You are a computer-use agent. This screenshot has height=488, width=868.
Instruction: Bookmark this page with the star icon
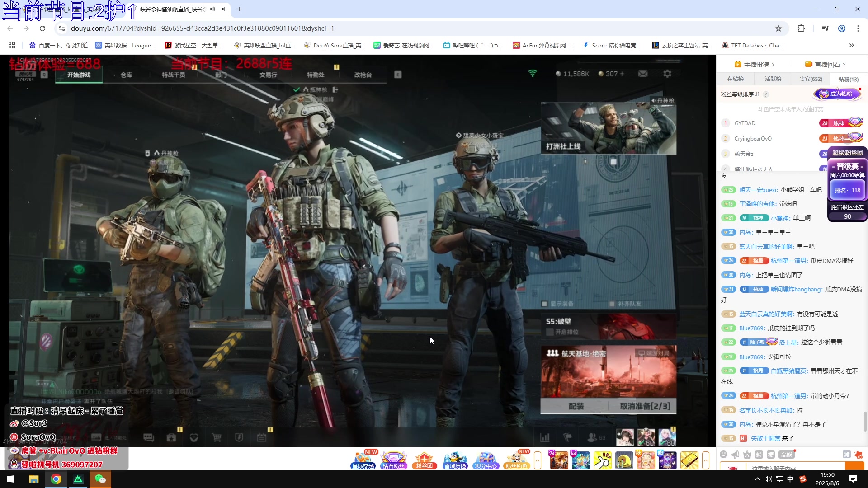(x=778, y=28)
